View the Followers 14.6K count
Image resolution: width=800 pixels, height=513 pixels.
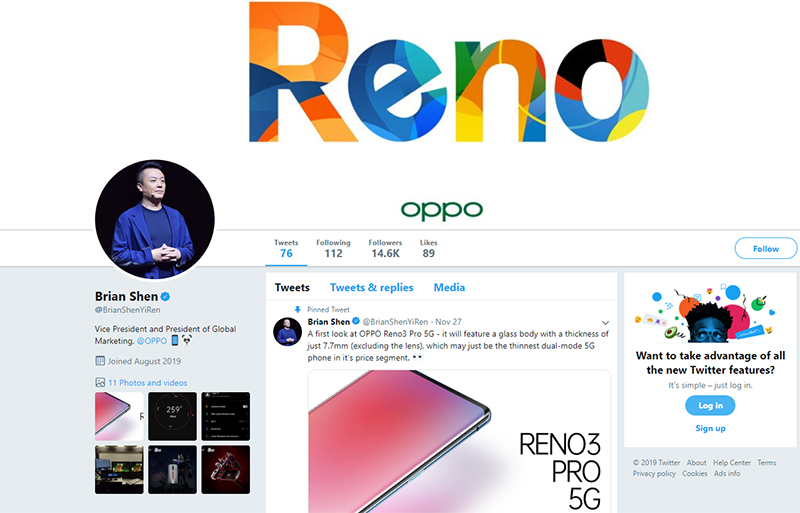coord(385,249)
